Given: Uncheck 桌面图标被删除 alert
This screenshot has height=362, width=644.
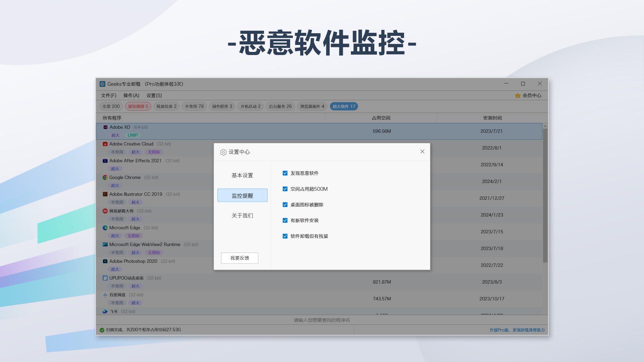Looking at the screenshot, I should pyautogui.click(x=285, y=204).
